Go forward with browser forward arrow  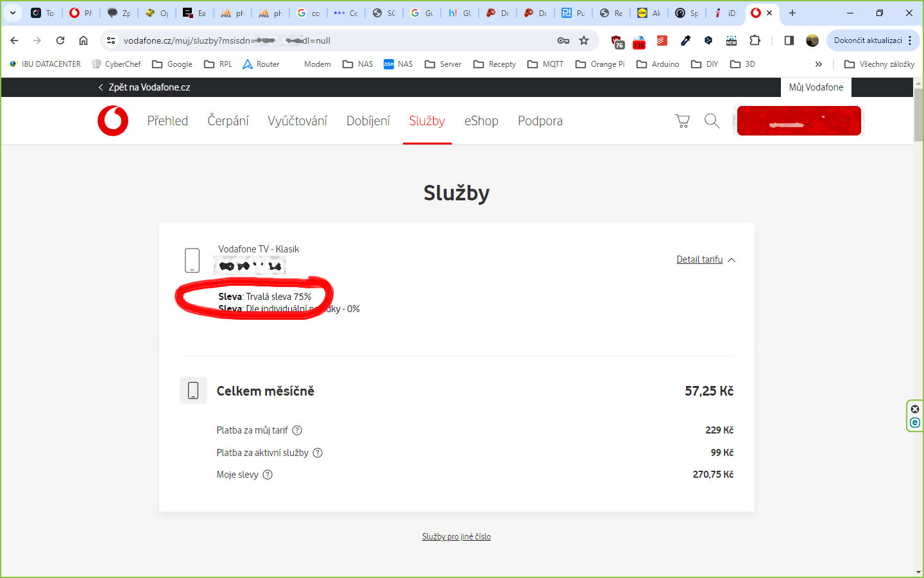[37, 40]
